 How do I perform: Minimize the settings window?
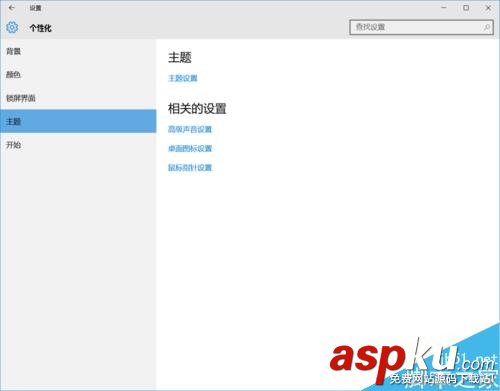point(444,8)
